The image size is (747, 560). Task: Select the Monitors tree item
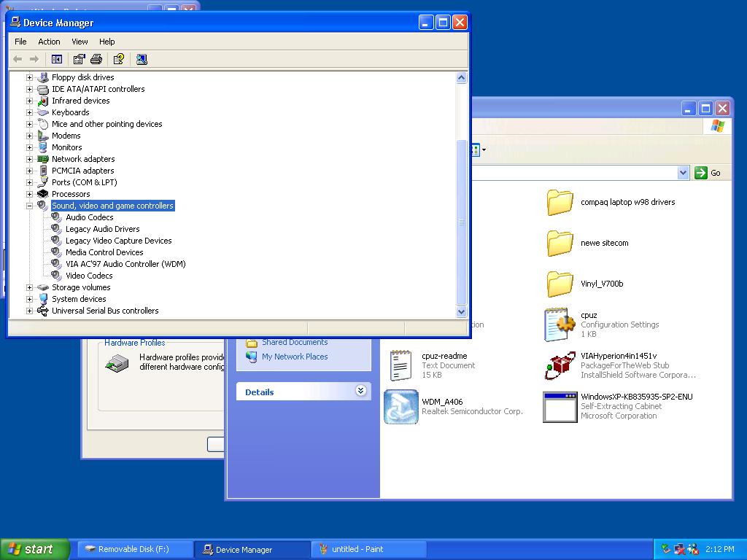pyautogui.click(x=66, y=147)
